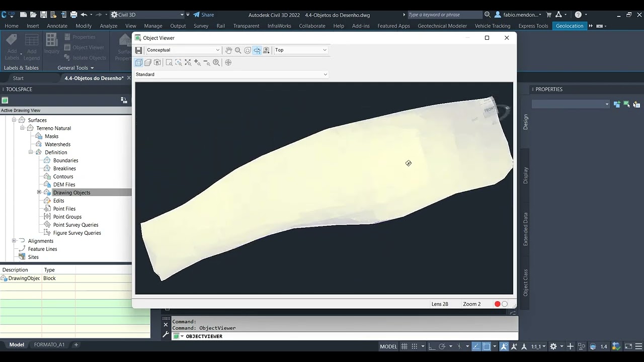Click the white circle indicator in Object Viewer

click(505, 304)
